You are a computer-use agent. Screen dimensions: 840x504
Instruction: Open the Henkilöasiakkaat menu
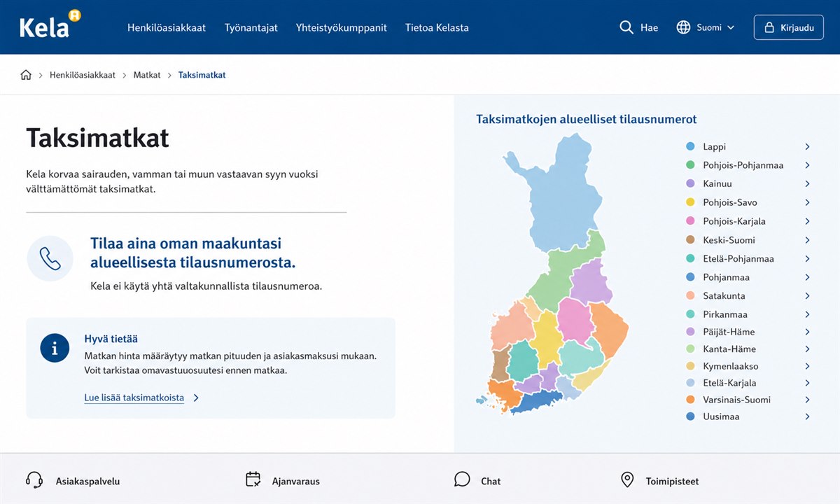pos(167,28)
